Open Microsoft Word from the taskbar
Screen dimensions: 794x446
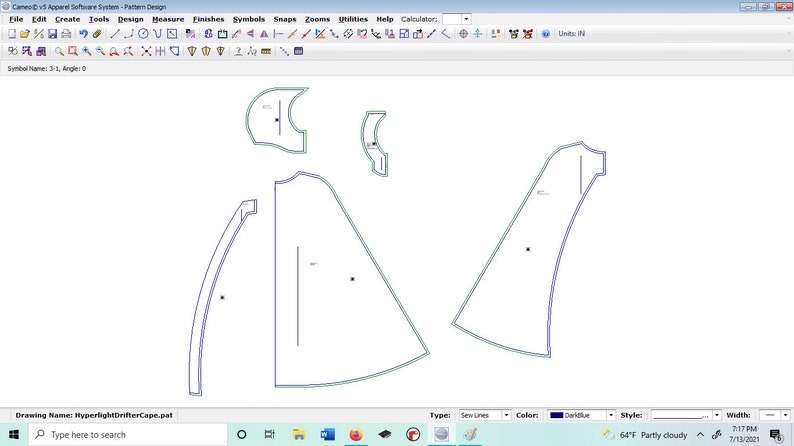click(328, 435)
